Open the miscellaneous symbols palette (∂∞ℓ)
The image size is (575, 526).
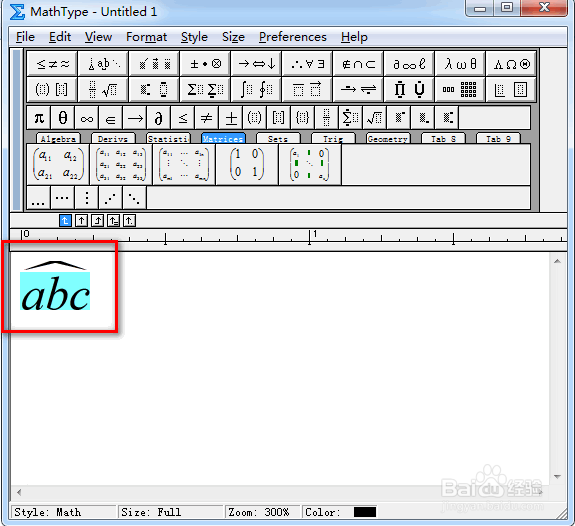pyautogui.click(x=409, y=64)
